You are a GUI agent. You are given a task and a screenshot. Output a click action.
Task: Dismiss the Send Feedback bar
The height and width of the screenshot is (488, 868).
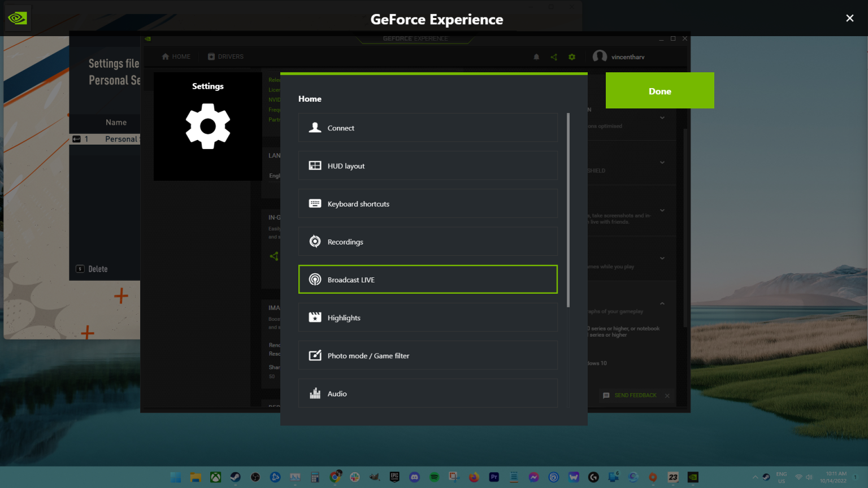click(x=667, y=395)
